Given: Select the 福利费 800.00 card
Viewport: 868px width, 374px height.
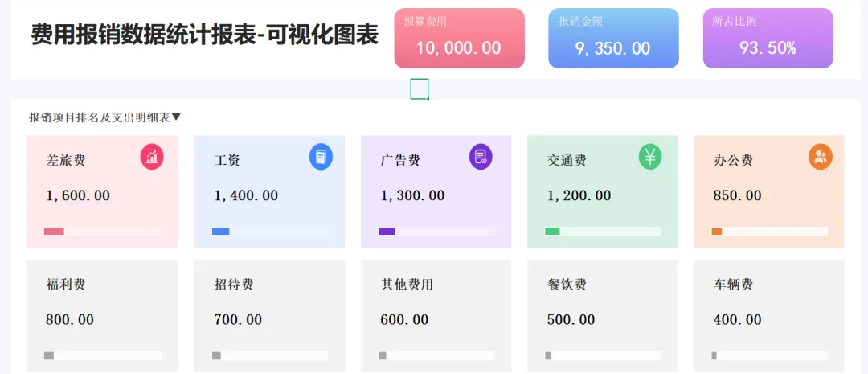Looking at the screenshot, I should point(102,316).
